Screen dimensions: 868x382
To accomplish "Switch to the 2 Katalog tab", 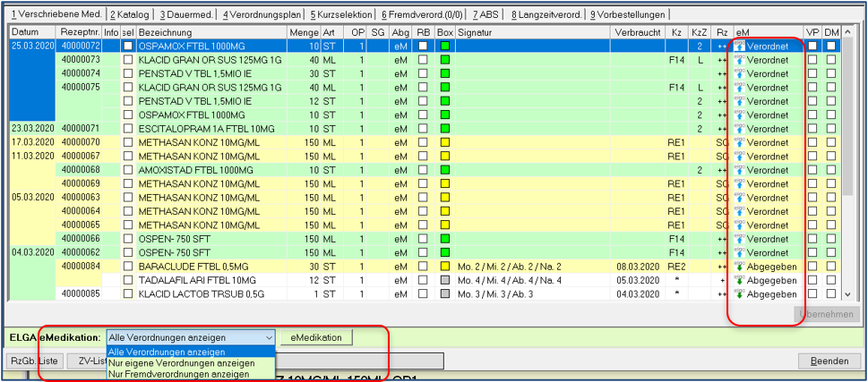I will [131, 14].
